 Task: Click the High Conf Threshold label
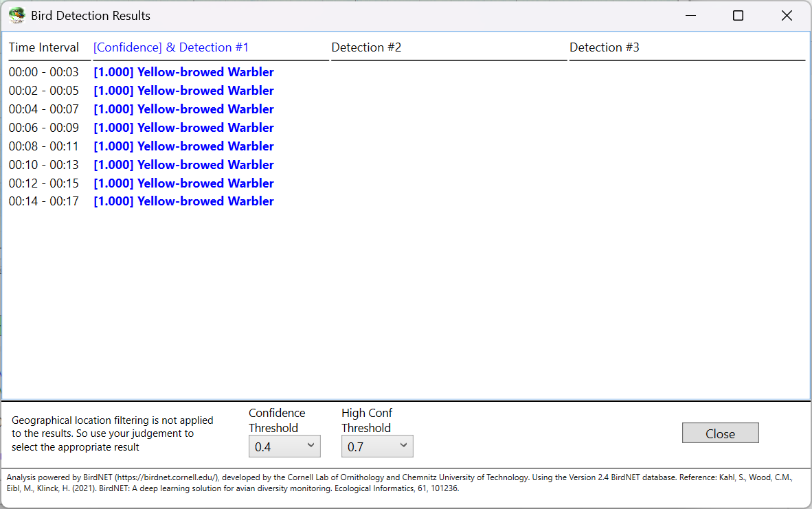367,420
